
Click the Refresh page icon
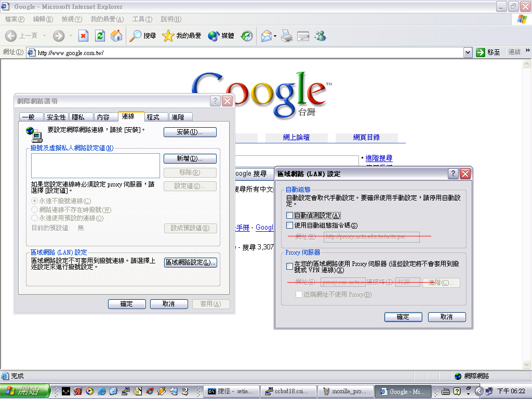[100, 36]
